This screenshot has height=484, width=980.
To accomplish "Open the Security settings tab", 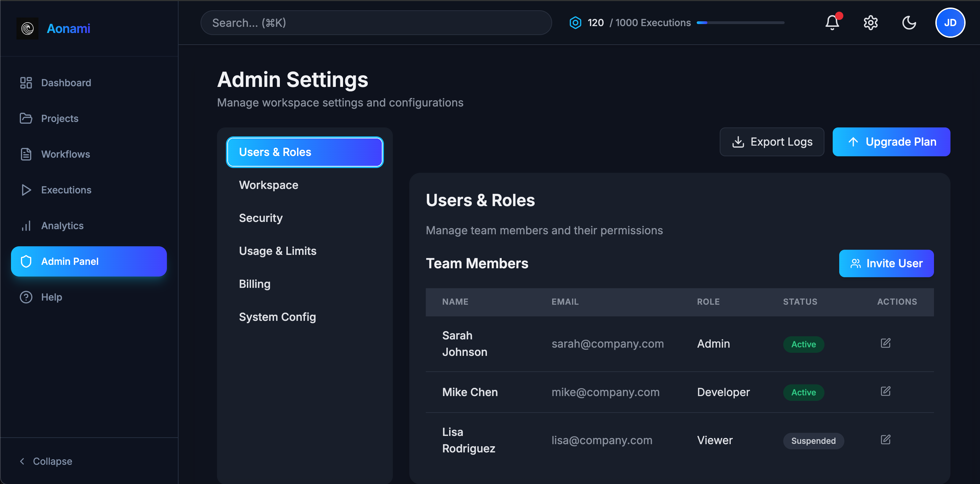I will click(305, 218).
